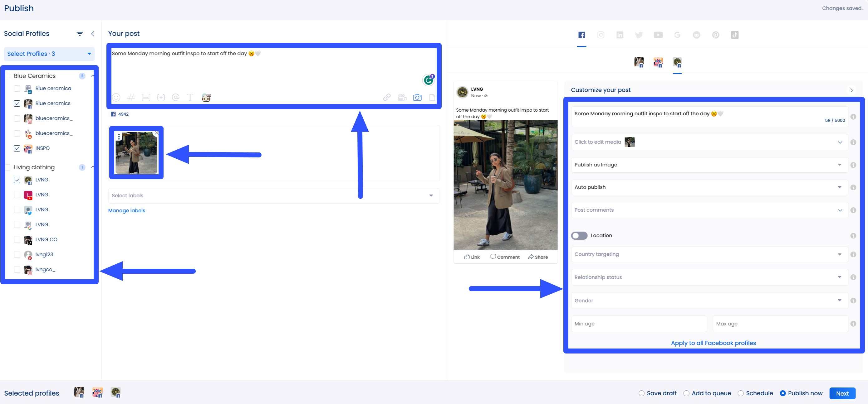Click the Grammarly icon in text box

[428, 80]
